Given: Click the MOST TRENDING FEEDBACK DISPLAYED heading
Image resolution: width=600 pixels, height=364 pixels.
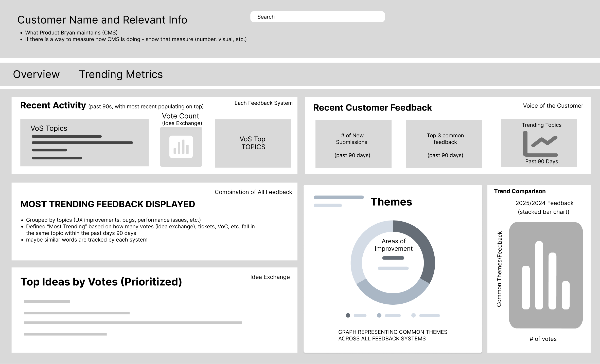Looking at the screenshot, I should [108, 204].
